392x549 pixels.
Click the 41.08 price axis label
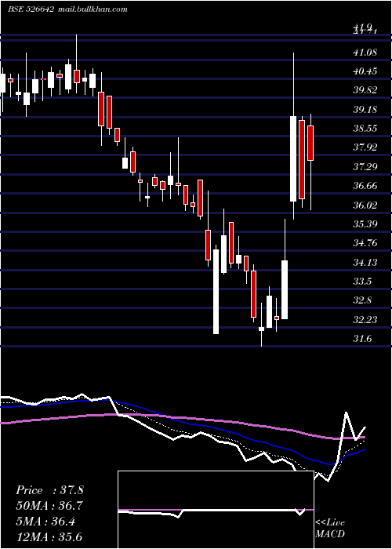pyautogui.click(x=365, y=53)
